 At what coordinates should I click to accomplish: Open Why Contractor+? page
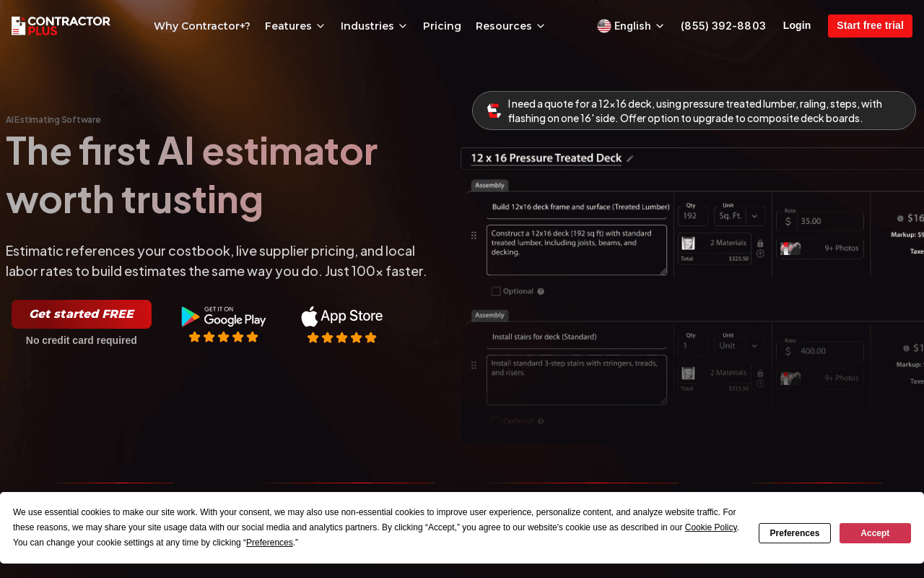[202, 26]
